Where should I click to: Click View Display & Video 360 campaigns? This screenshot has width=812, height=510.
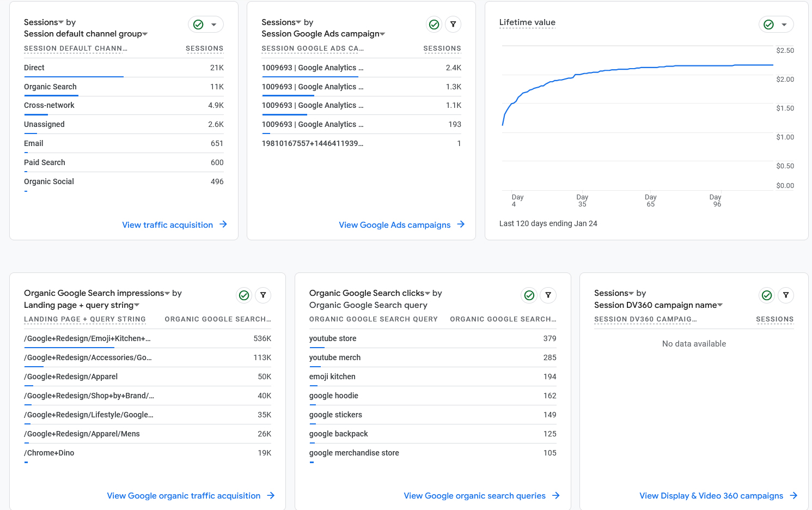711,495
